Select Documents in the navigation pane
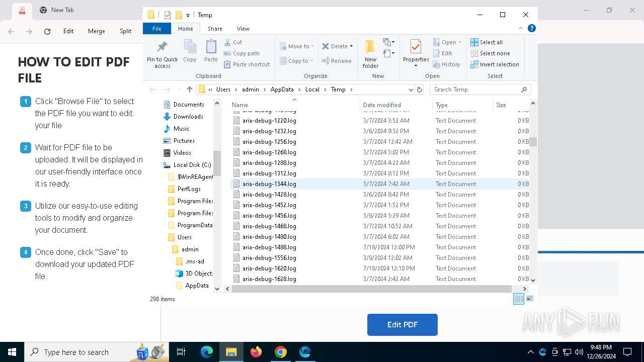The width and height of the screenshot is (644, 362). pos(188,105)
